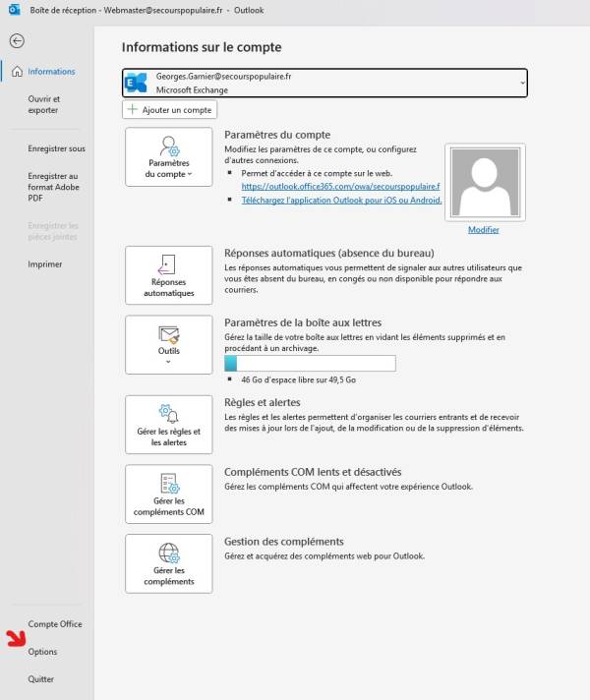Viewport: 590px width, 700px height.
Task: Click Paramètres de la boîte aux lettres heading
Action: tap(303, 322)
